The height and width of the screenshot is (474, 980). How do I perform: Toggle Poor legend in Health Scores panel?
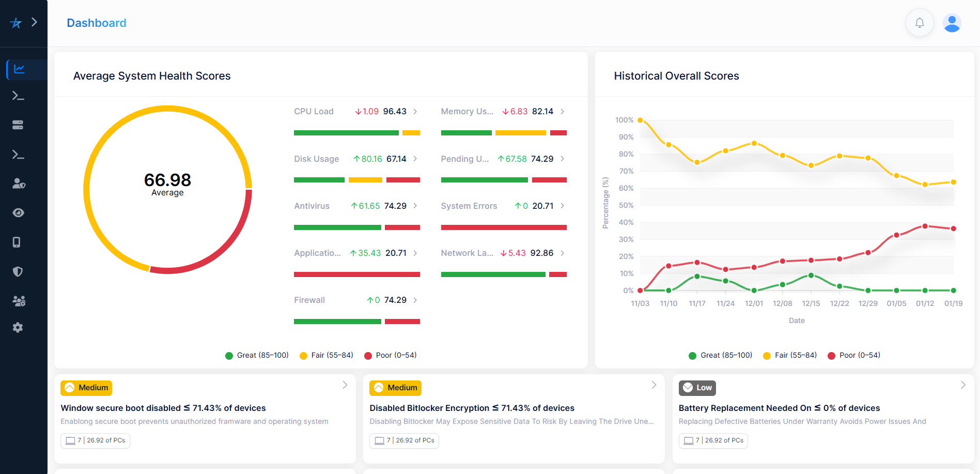click(391, 355)
